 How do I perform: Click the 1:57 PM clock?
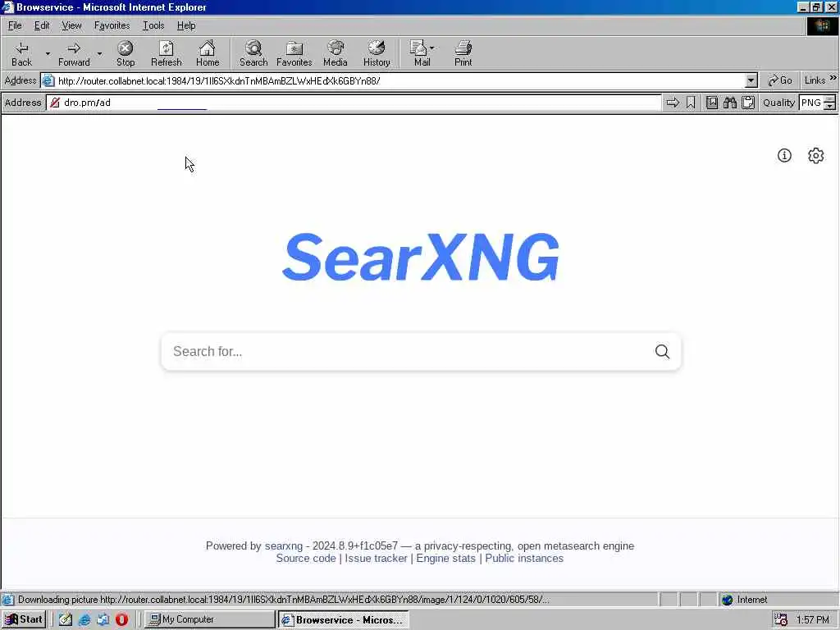pyautogui.click(x=813, y=620)
